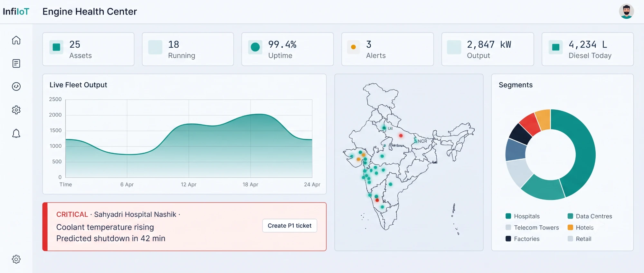Click the Hotels legend color swatch
The image size is (644, 273).
tap(570, 227)
